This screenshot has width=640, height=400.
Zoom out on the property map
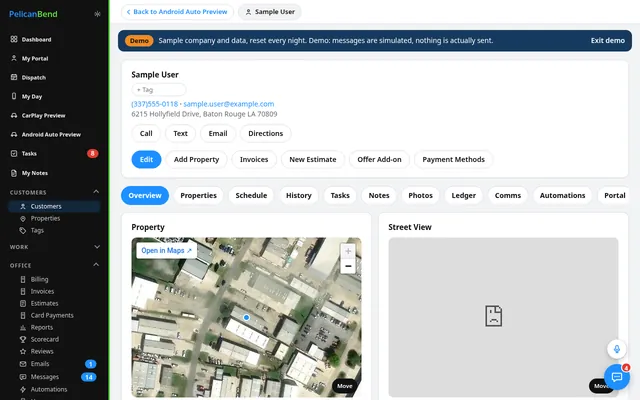(x=348, y=266)
